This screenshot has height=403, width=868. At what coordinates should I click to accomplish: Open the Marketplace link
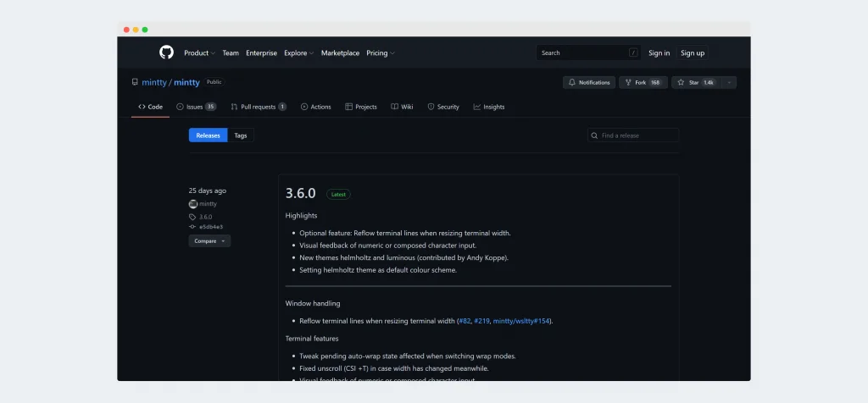point(340,53)
